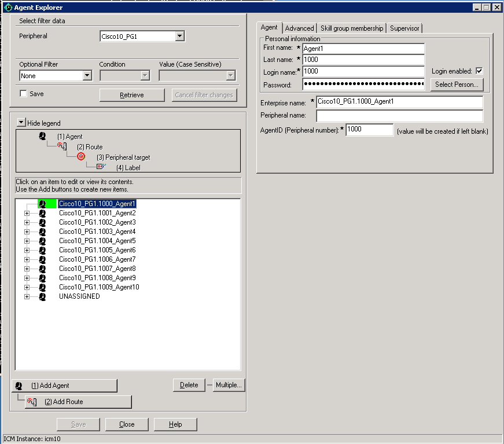Screen dimensions: 504x444
Task: Expand the Cisco10_PG1.1006_Agent7 tree node
Action: [27, 259]
